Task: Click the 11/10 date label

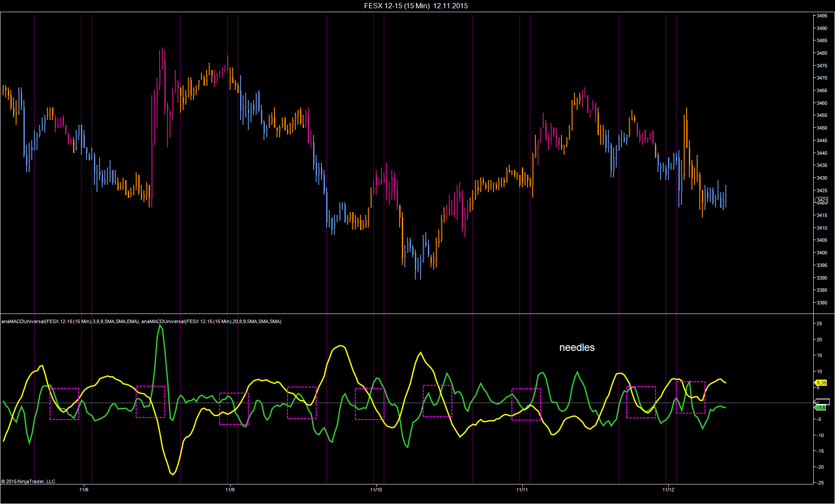Action: (x=376, y=490)
